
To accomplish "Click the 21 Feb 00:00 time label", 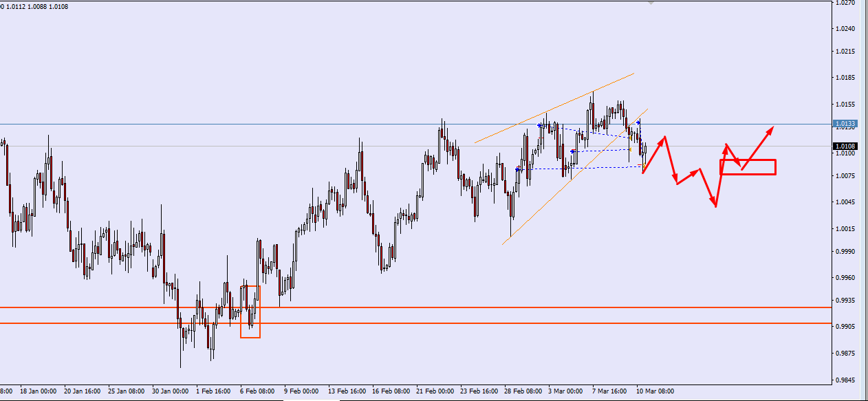I will [x=435, y=391].
